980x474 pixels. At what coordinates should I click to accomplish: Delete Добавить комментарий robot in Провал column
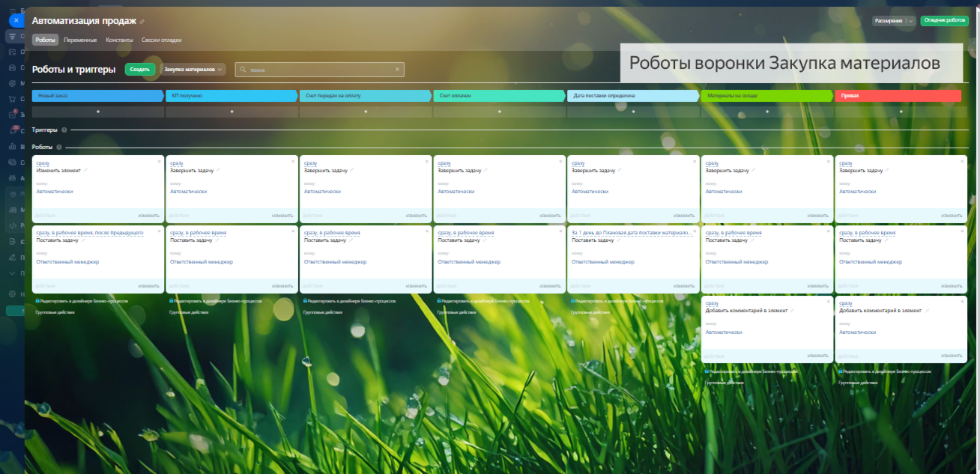962,302
